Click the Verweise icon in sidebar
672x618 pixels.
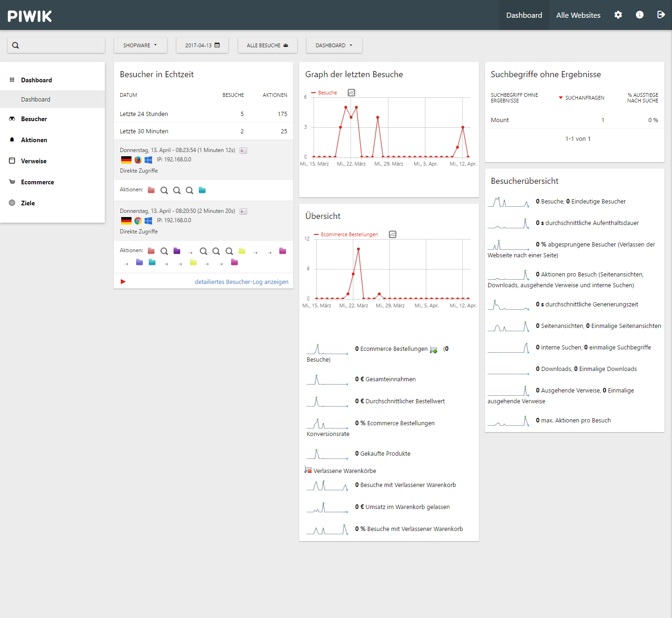click(x=12, y=160)
